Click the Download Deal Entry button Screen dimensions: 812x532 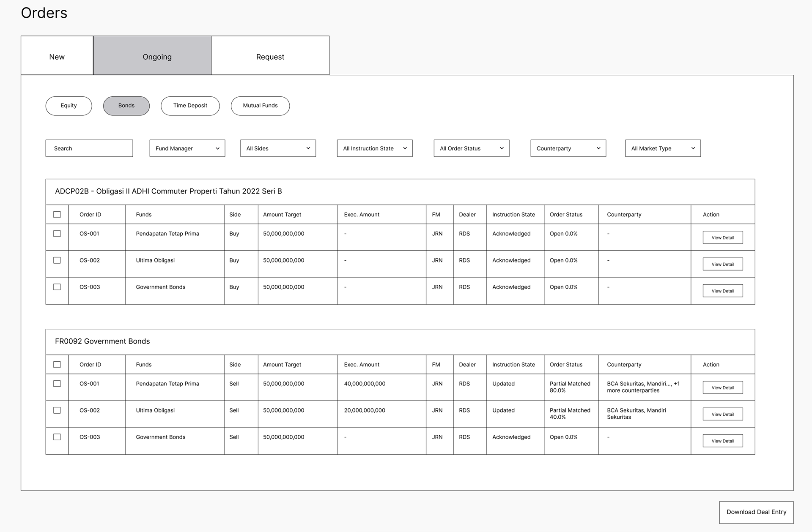pyautogui.click(x=756, y=512)
